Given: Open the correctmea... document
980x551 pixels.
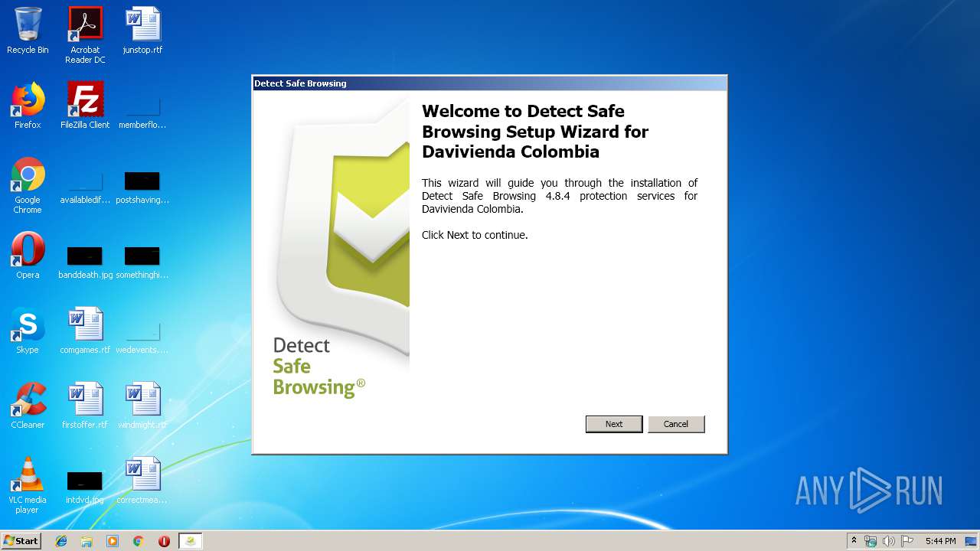Looking at the screenshot, I should click(142, 481).
